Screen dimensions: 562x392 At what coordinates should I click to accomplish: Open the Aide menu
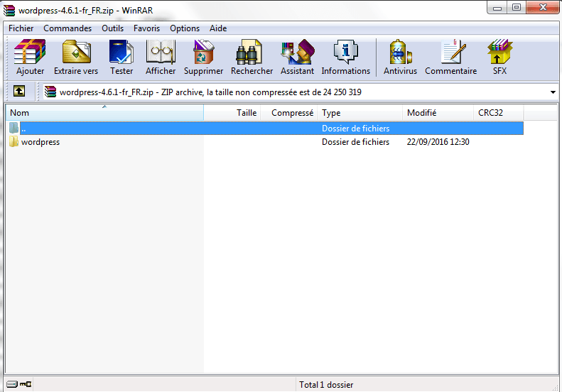coord(218,28)
